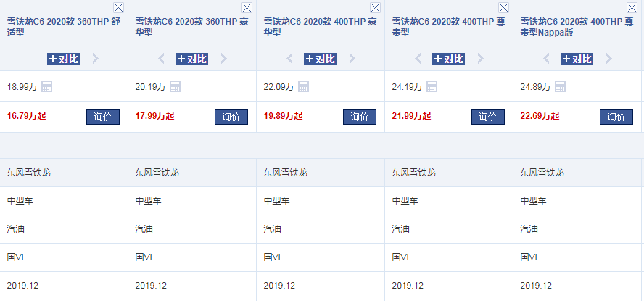Open the loan calculator next to 20.19万
Screen dimensions: 644x301
[x=176, y=86]
